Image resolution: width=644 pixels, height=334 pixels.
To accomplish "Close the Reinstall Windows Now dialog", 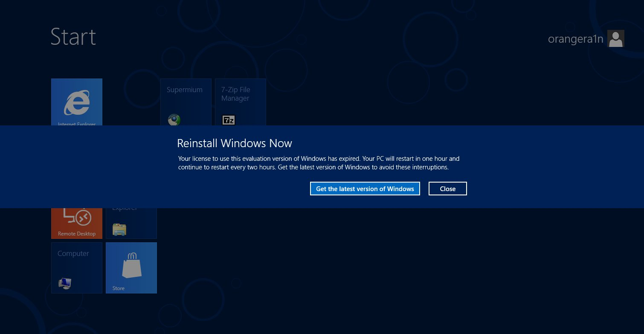I will pyautogui.click(x=447, y=189).
